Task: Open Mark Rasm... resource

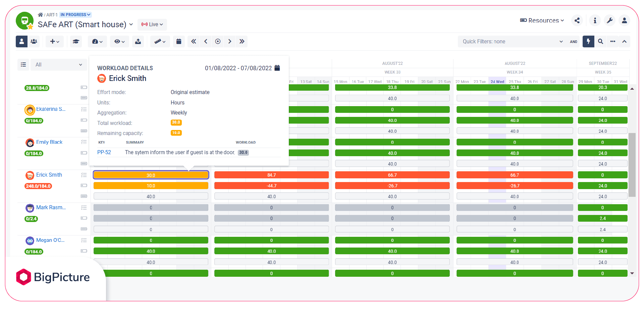Action: 51,208
